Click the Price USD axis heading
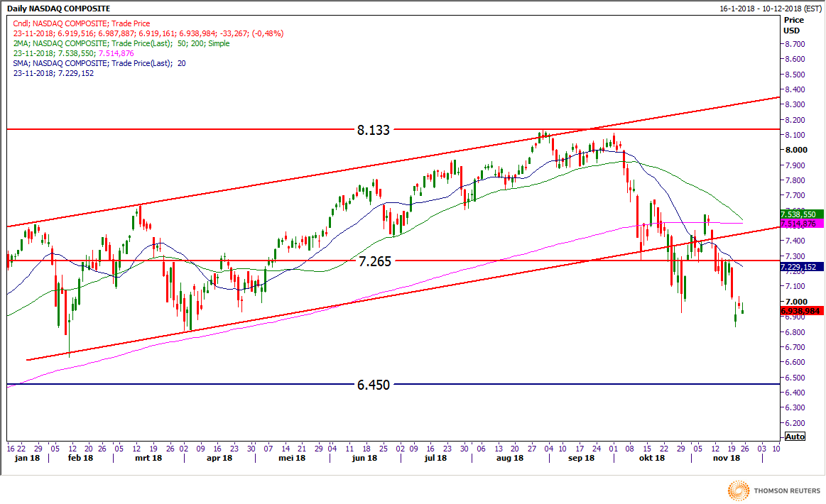The width and height of the screenshot is (826, 504). pyautogui.click(x=793, y=26)
